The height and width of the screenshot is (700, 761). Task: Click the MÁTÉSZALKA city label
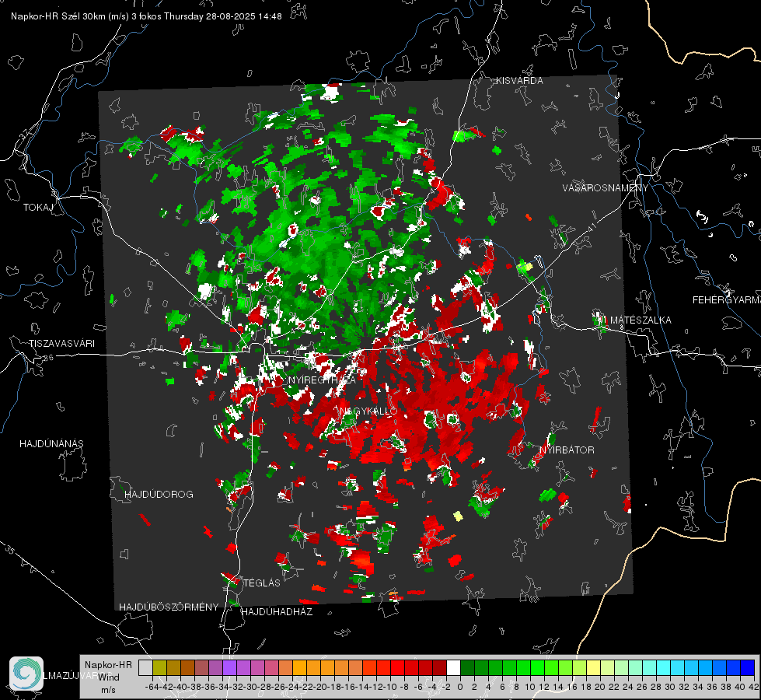(641, 320)
